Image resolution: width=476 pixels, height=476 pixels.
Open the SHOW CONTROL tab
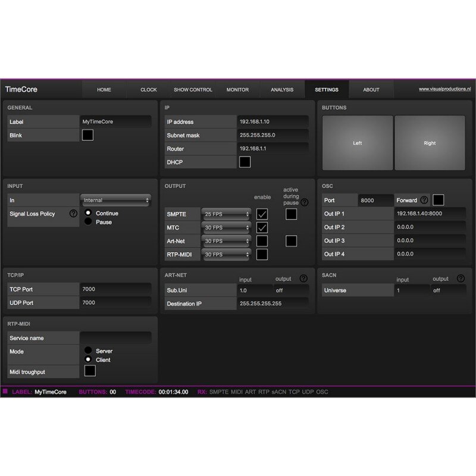point(193,90)
